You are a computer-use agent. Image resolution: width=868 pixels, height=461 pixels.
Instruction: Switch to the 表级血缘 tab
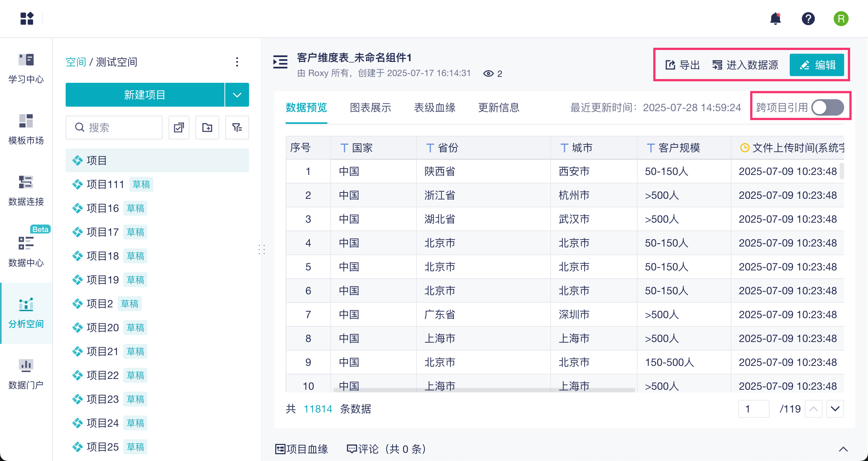(435, 108)
